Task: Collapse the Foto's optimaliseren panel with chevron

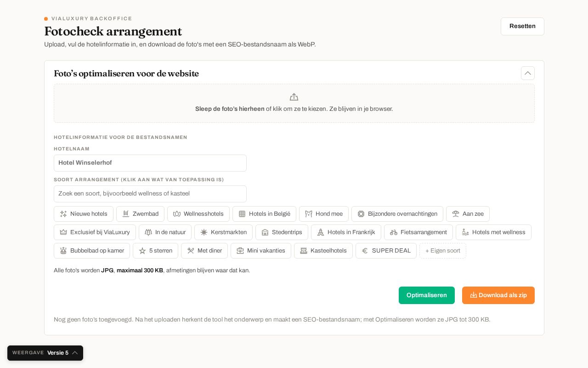Action: coord(528,73)
